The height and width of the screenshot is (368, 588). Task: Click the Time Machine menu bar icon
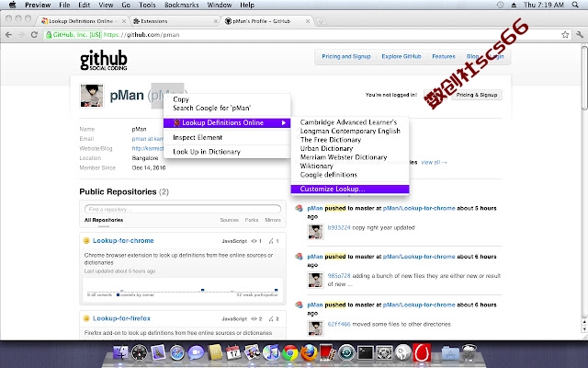(500, 5)
